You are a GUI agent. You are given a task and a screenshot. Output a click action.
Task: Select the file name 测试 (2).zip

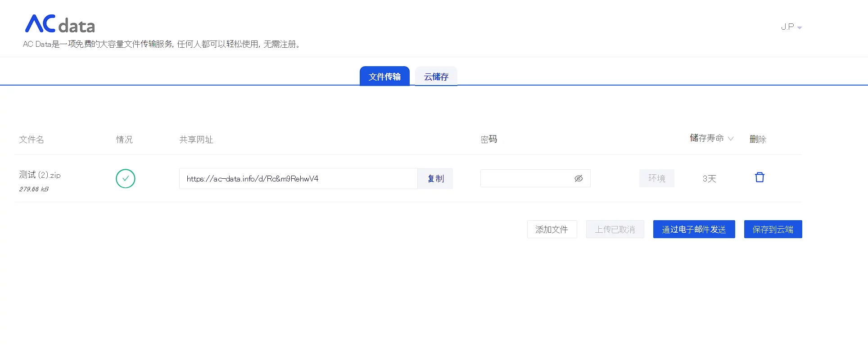coord(40,175)
